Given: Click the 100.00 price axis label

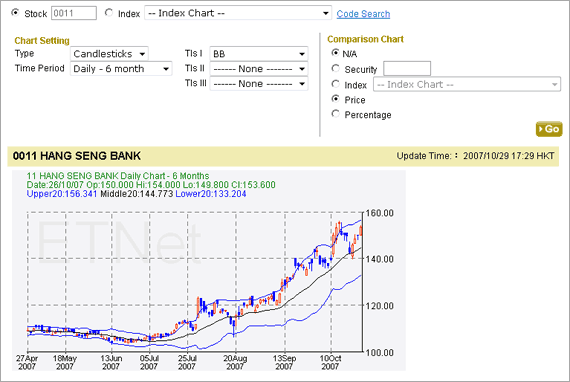Looking at the screenshot, I should [x=380, y=353].
